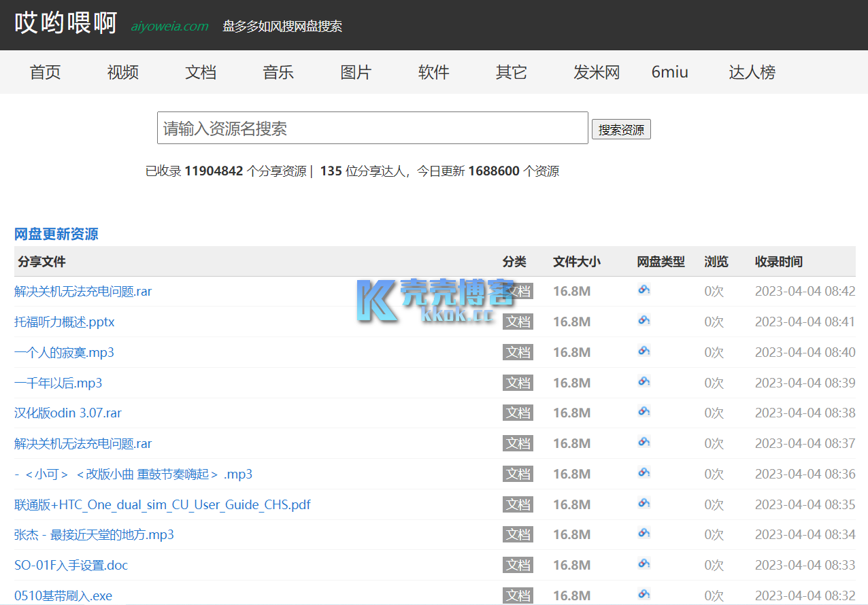Image resolution: width=868 pixels, height=605 pixels.
Task: Click the cloud drive icon for HTC_One user guide pdf
Action: click(644, 503)
